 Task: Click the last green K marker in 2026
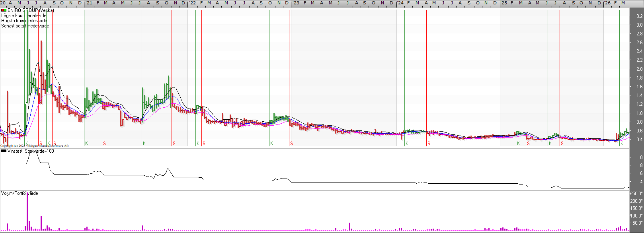pos(622,144)
